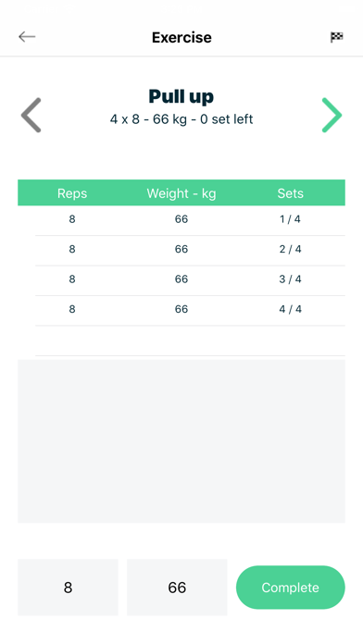Tap the checkered finish flag icon
This screenshot has height=644, width=363.
click(x=337, y=37)
